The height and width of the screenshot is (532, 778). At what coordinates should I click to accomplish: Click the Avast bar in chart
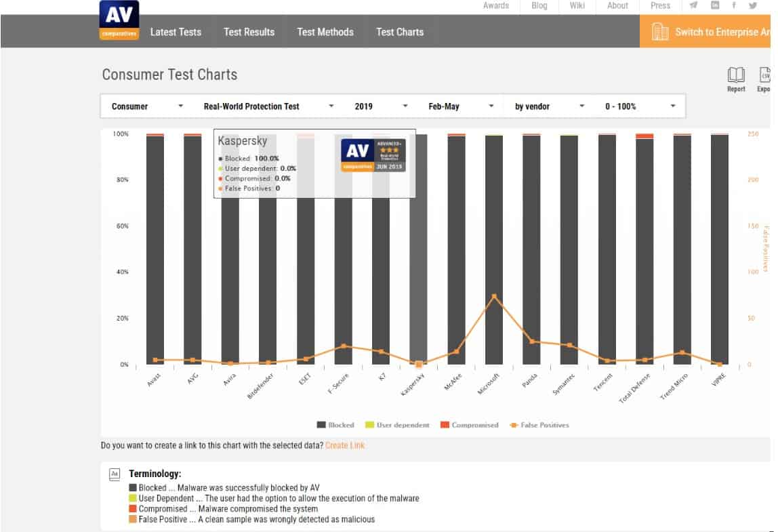click(155, 249)
